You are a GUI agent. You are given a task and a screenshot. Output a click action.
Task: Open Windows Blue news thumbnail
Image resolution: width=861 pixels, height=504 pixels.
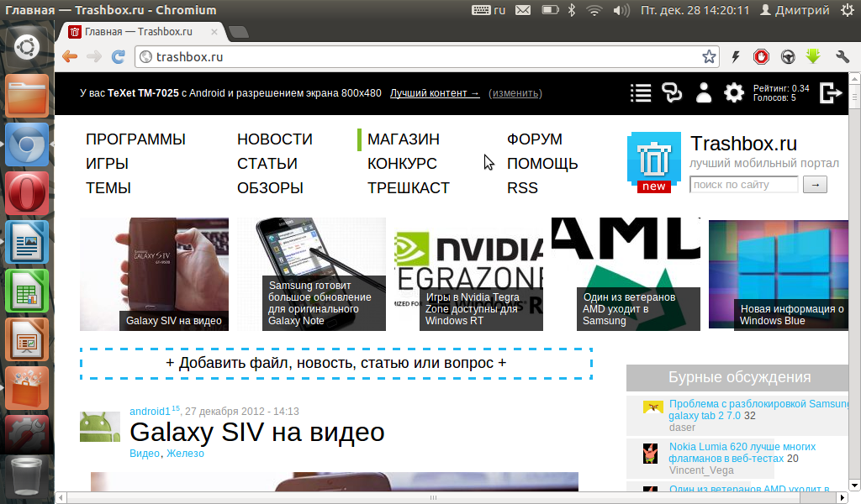pyautogui.click(x=779, y=274)
